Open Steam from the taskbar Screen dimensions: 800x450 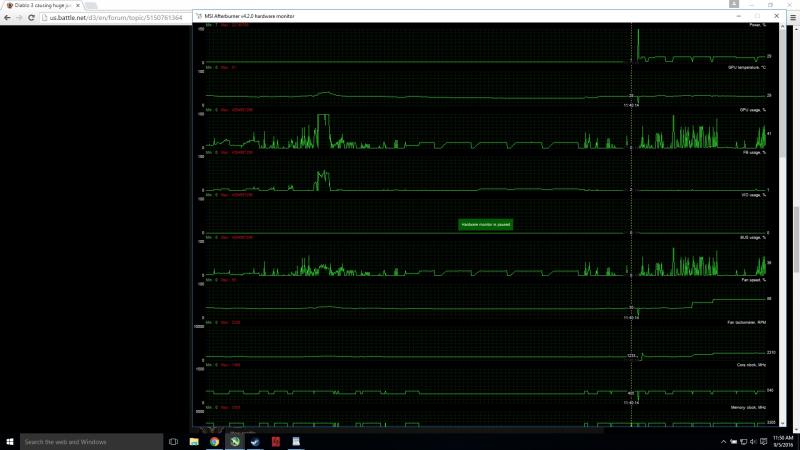[x=255, y=442]
